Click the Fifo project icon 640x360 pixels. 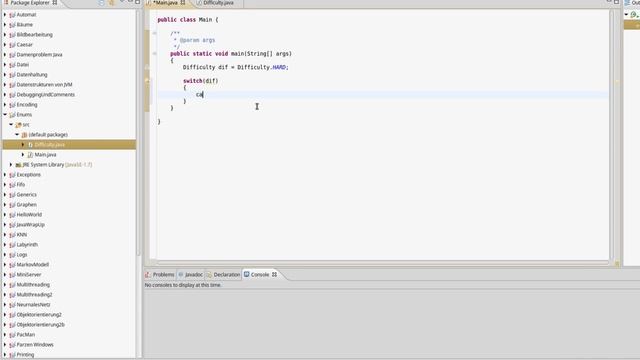(x=12, y=184)
